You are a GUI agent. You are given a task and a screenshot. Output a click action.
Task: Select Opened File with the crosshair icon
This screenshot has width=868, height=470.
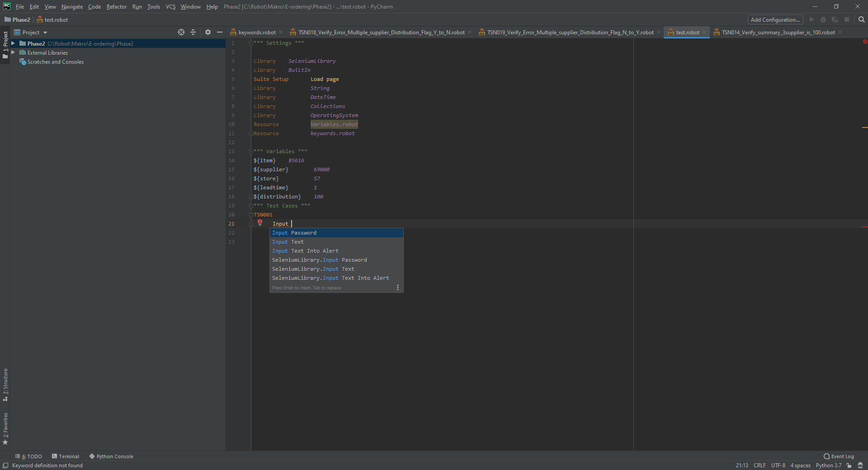[181, 32]
